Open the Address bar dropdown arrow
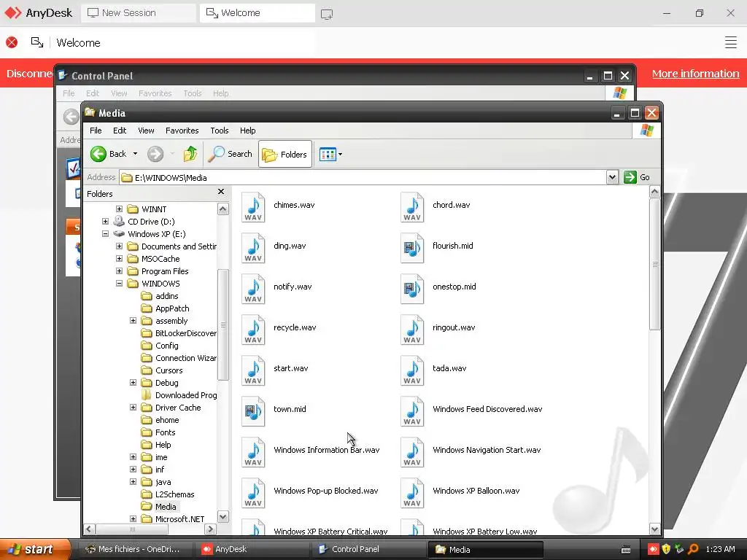Viewport: 747px width, 560px height. coord(612,177)
